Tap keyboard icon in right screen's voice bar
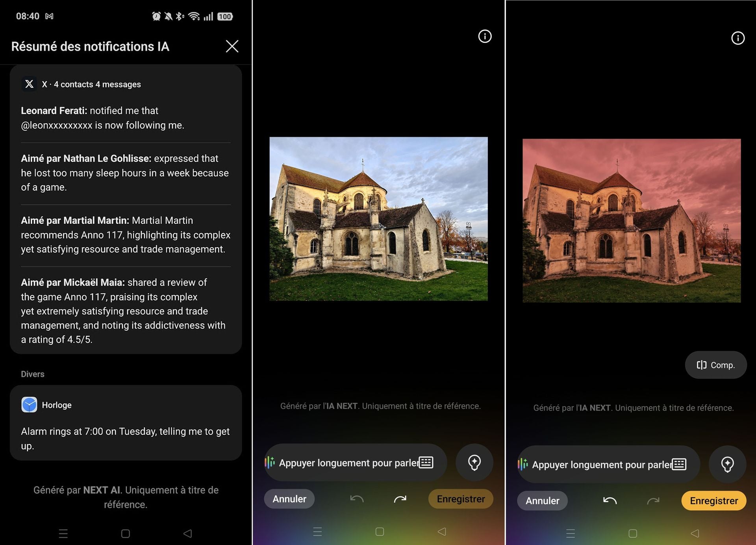Image resolution: width=756 pixels, height=545 pixels. coord(679,464)
